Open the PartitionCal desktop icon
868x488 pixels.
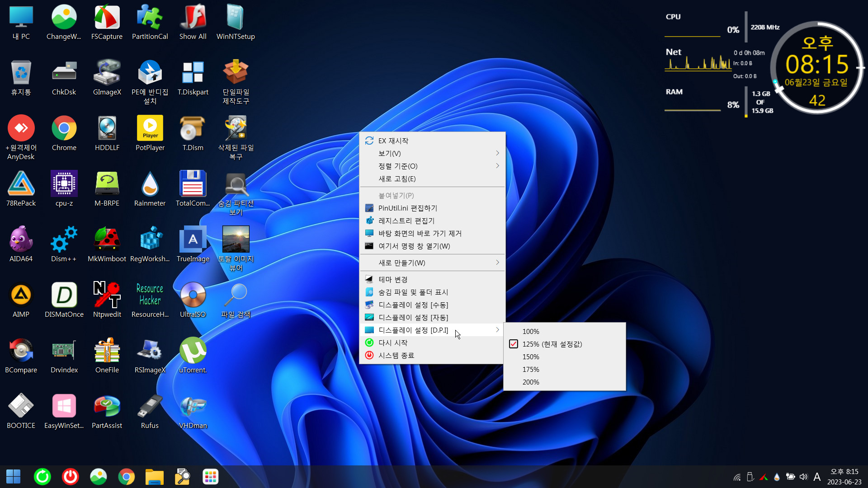coord(150,23)
